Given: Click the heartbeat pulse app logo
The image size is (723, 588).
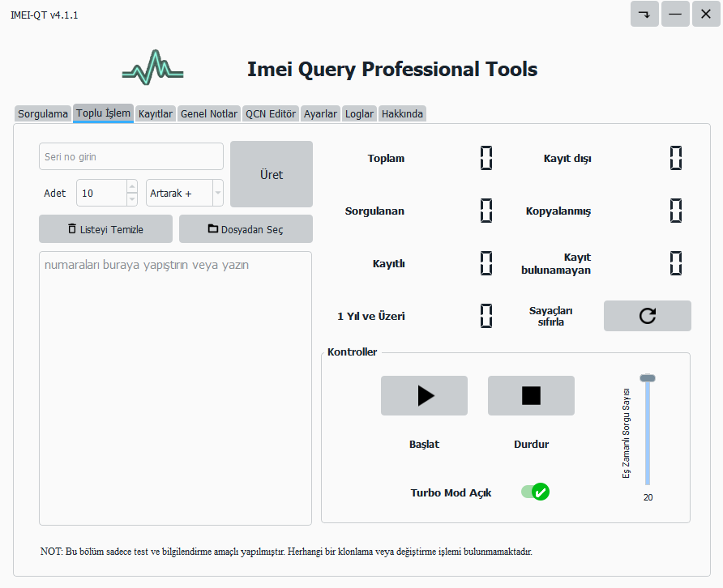Looking at the screenshot, I should click(x=152, y=68).
